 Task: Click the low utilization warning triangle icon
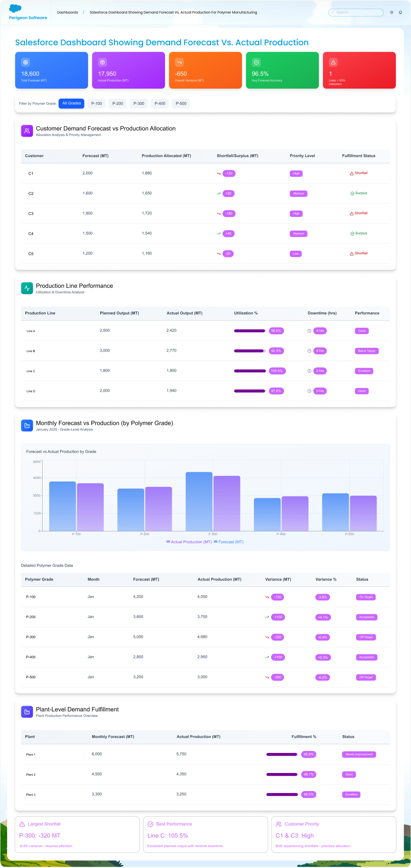pyautogui.click(x=333, y=63)
